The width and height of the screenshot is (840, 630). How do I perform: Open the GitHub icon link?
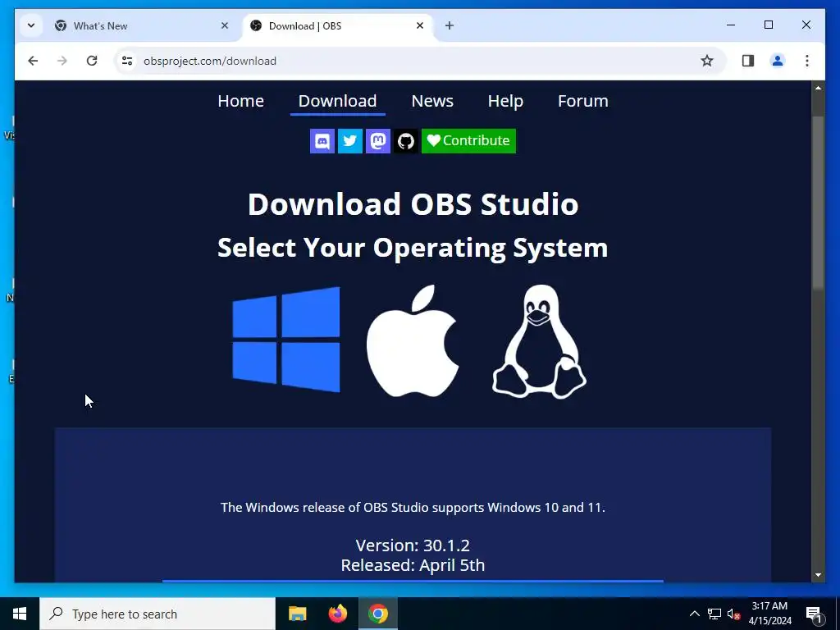coord(406,141)
